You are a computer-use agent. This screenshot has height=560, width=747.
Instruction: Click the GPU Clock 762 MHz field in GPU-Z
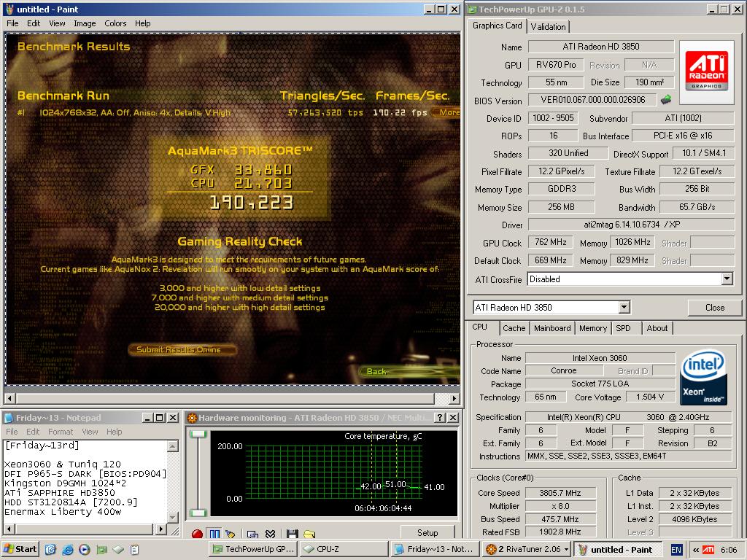click(x=550, y=242)
